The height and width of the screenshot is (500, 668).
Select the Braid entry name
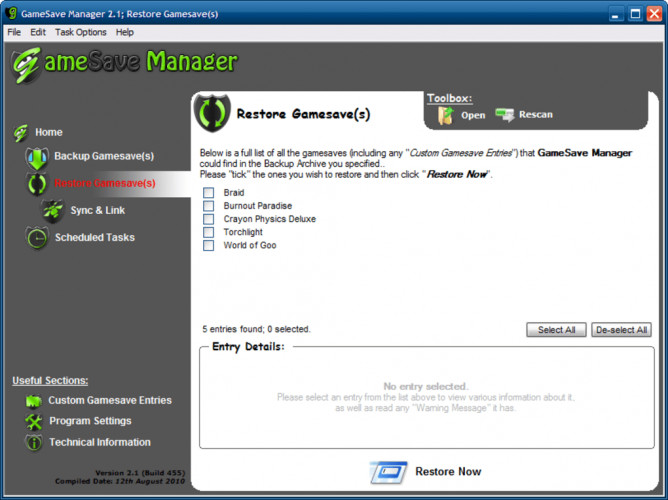click(234, 193)
